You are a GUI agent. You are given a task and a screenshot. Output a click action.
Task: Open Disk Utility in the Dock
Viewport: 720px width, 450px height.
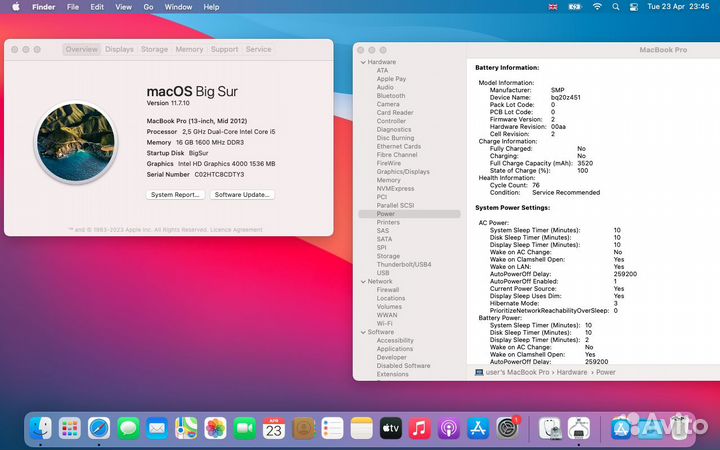(x=550, y=428)
